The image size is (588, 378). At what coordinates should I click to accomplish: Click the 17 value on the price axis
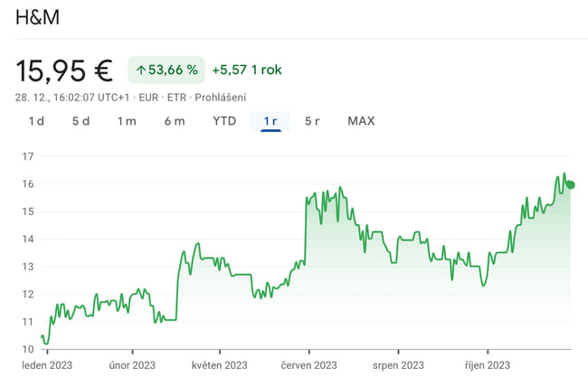click(27, 156)
